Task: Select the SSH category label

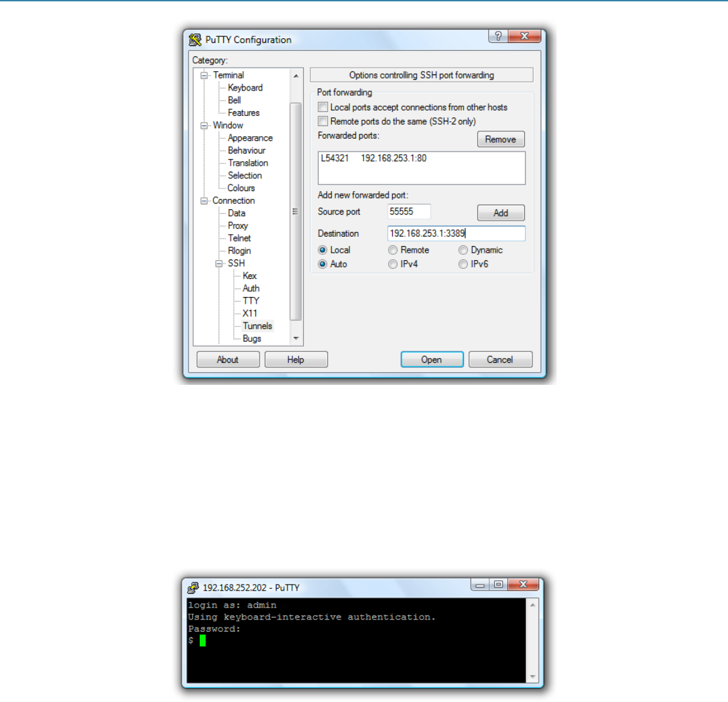Action: tap(237, 264)
